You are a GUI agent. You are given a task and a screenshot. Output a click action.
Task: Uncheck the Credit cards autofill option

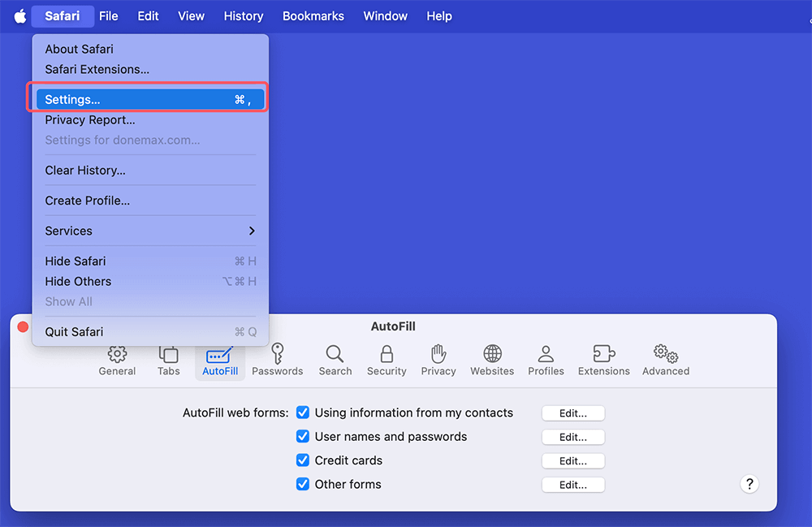pyautogui.click(x=303, y=460)
